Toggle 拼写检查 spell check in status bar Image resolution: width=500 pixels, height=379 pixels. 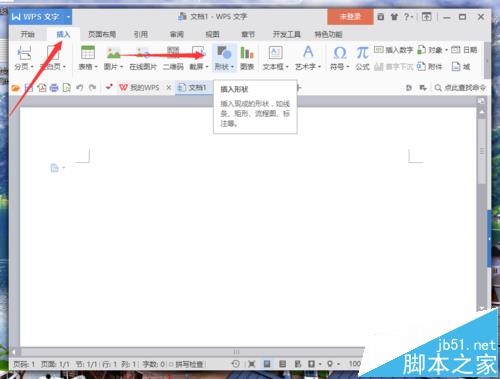coord(187,364)
